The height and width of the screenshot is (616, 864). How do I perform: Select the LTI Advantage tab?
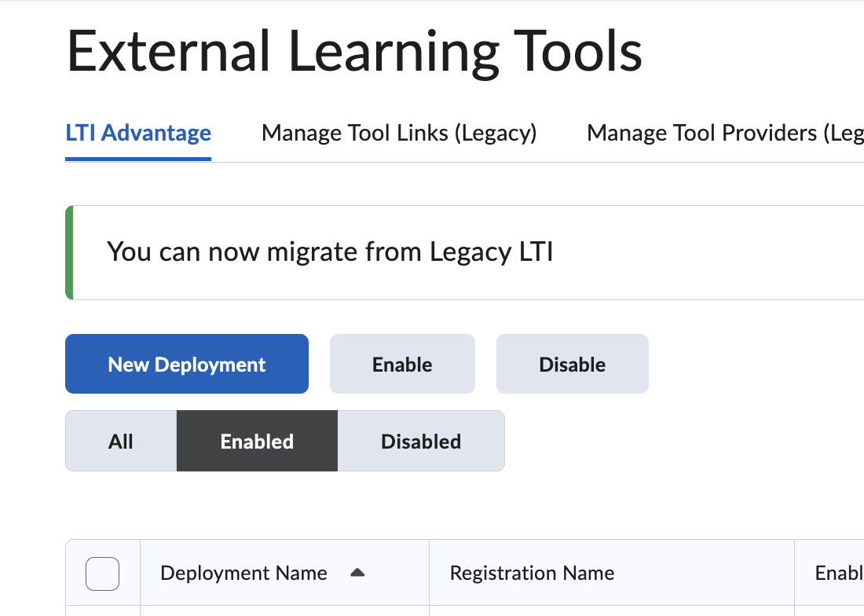[x=137, y=133]
